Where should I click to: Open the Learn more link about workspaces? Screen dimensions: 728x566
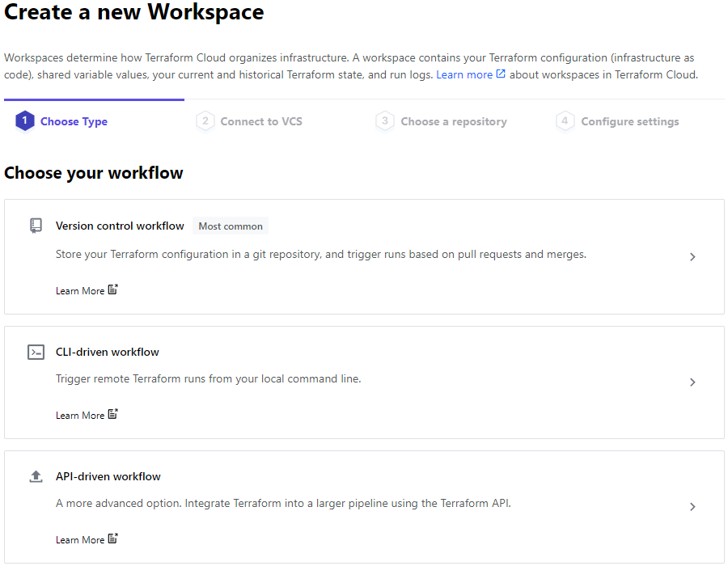tap(464, 74)
